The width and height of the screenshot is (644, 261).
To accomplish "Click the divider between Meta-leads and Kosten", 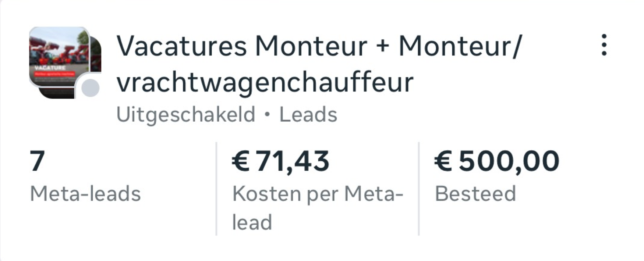I will 216,189.
